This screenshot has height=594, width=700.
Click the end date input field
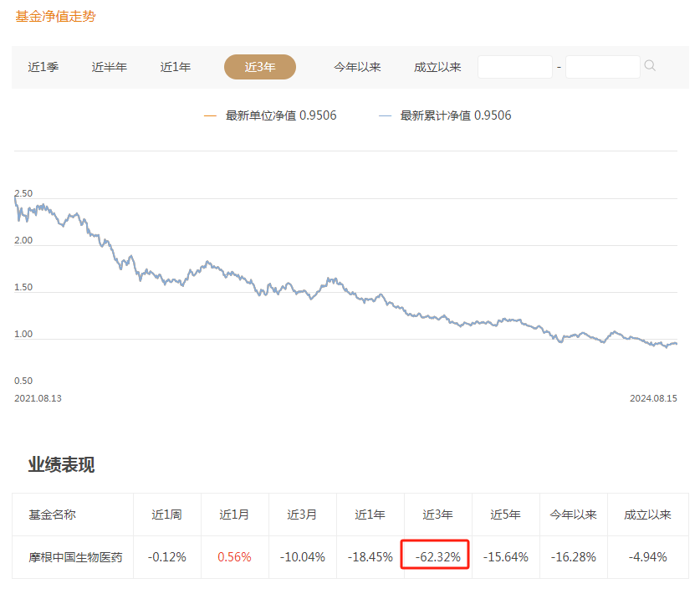602,66
